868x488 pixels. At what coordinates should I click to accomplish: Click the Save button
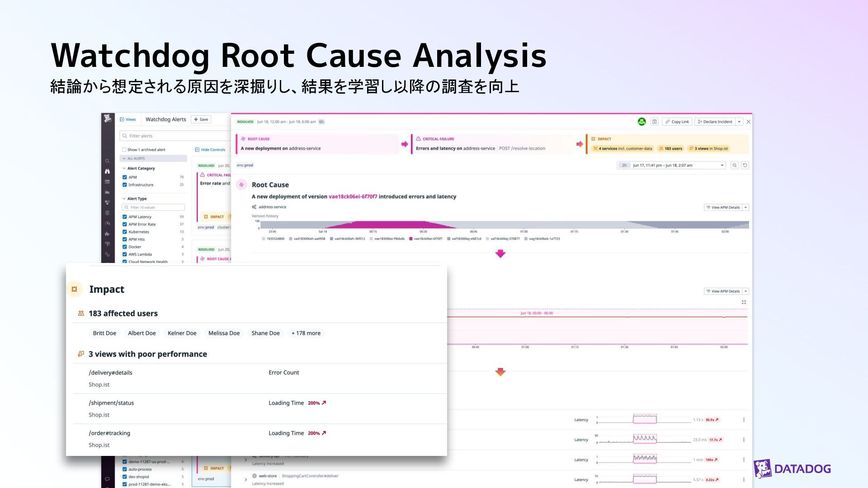tap(201, 119)
